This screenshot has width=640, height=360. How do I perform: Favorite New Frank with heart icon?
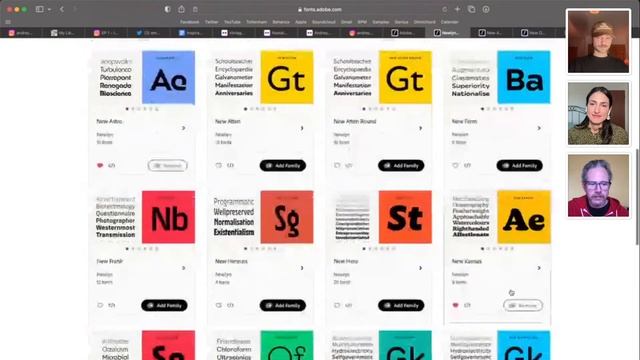coord(100,305)
